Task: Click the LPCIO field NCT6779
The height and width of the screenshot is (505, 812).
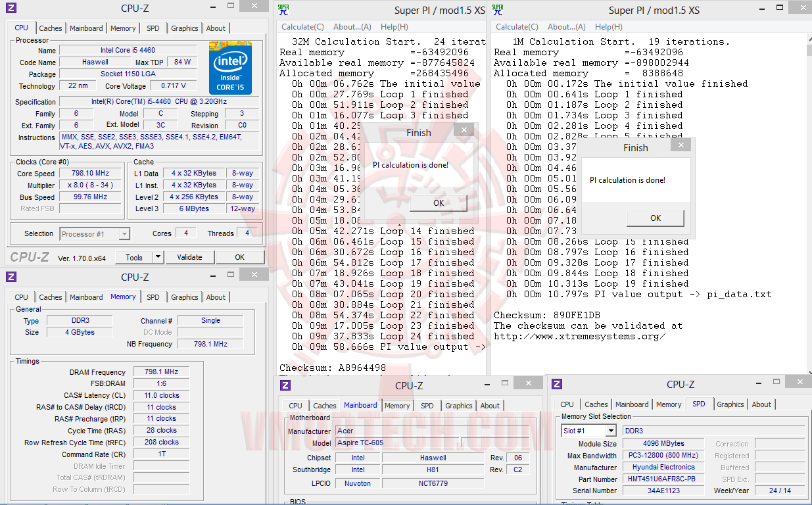Action: click(433, 483)
